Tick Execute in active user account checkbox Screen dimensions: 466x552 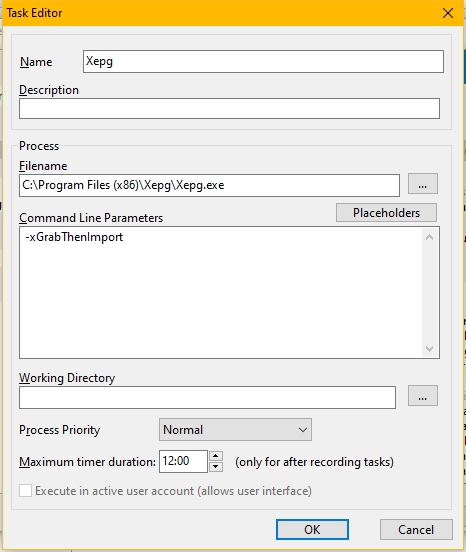tap(25, 490)
